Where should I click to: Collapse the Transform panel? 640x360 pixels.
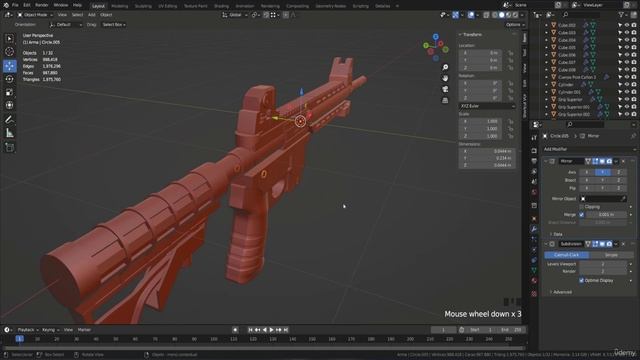[x=470, y=35]
